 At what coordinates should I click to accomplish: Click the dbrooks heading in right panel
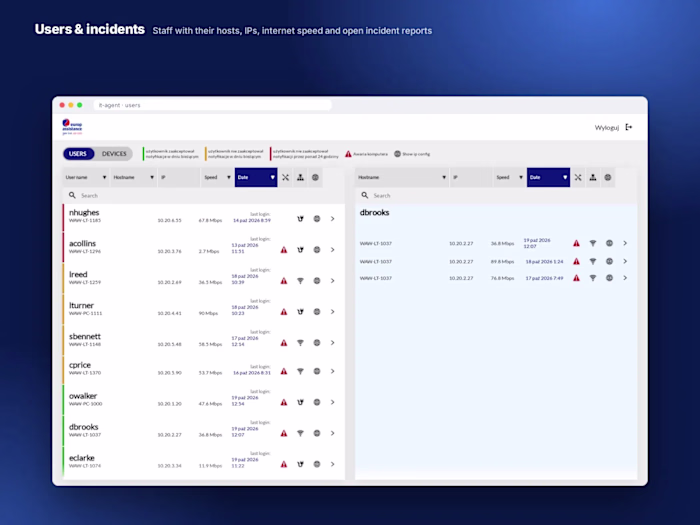pyautogui.click(x=375, y=212)
